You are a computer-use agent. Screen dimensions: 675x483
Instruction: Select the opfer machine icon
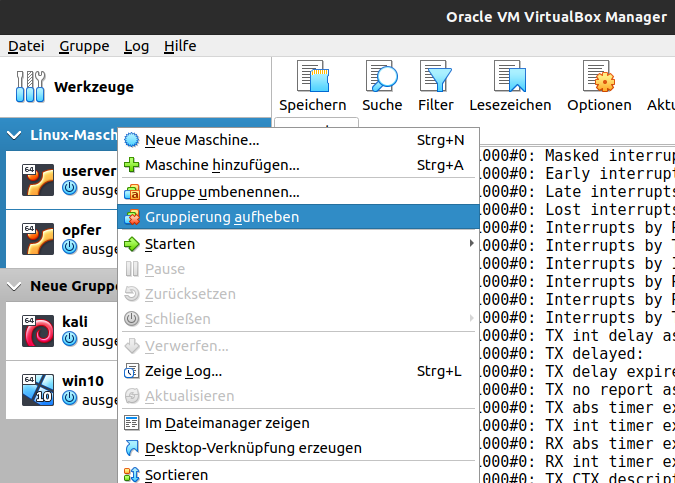coord(38,239)
